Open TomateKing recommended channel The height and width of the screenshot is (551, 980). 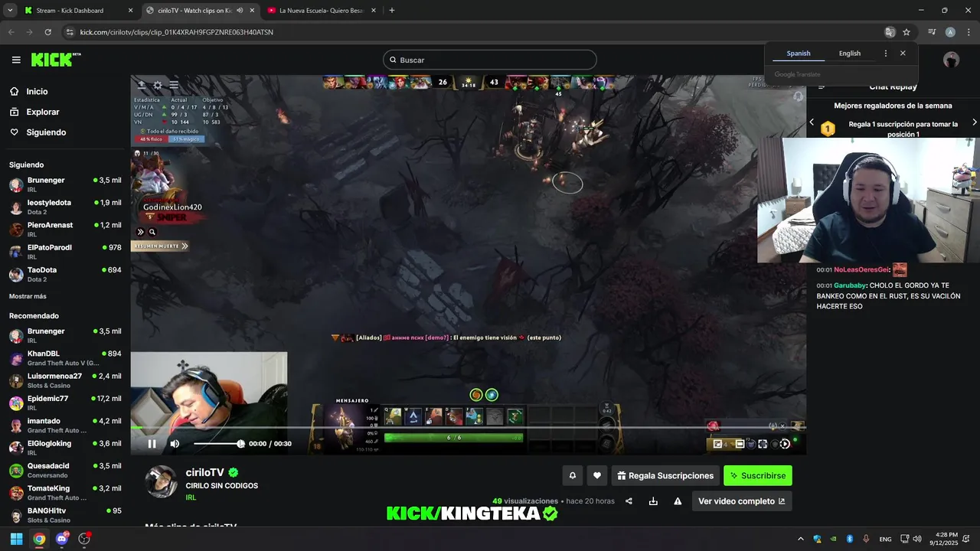coord(65,492)
